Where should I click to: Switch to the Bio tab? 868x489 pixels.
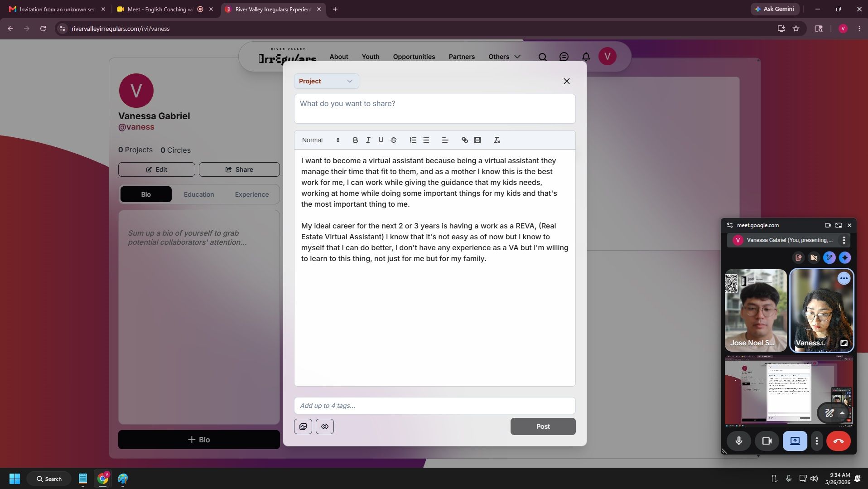[x=146, y=194]
